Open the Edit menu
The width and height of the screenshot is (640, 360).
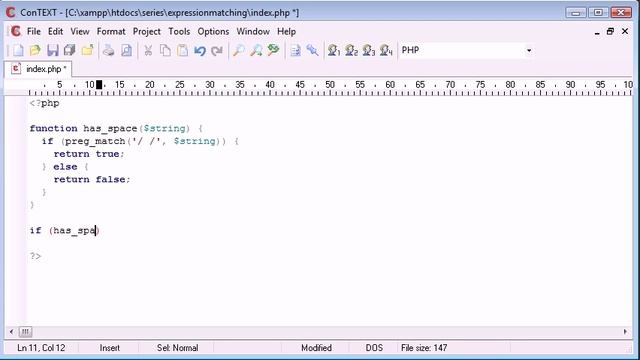[x=55, y=31]
